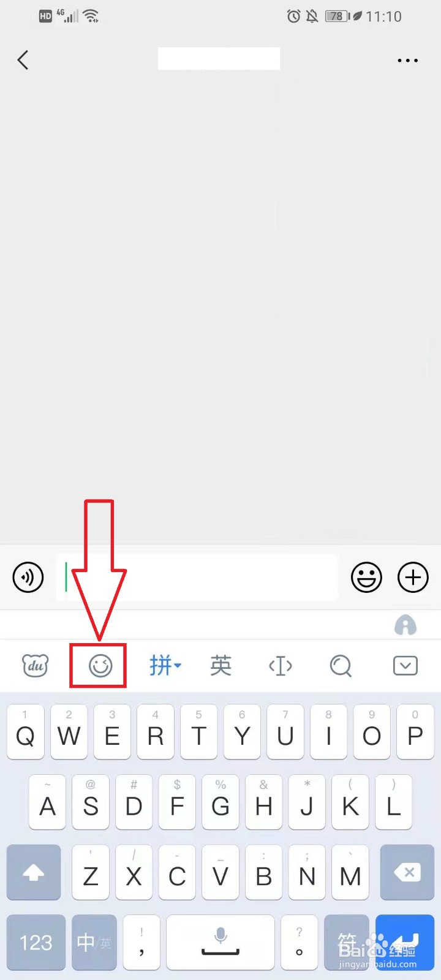441x980 pixels.
Task: Open the three-dot chat options
Action: [408, 60]
